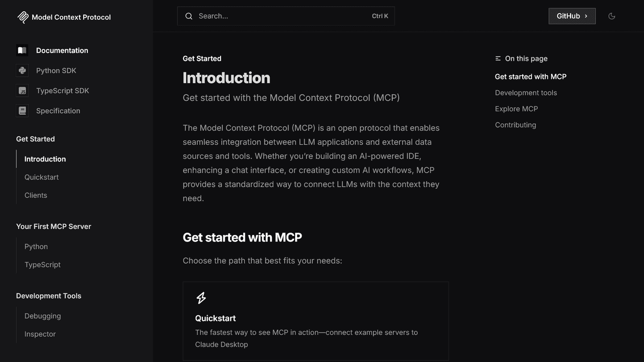Jump to the Contributing section
Viewport: 644px width, 362px height.
(515, 125)
